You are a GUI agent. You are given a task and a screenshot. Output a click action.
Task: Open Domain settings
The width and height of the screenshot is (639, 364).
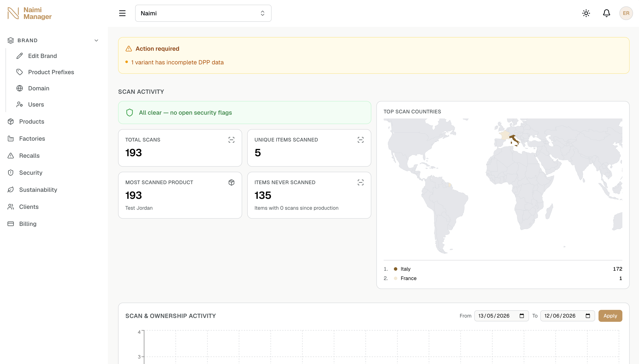coord(39,88)
